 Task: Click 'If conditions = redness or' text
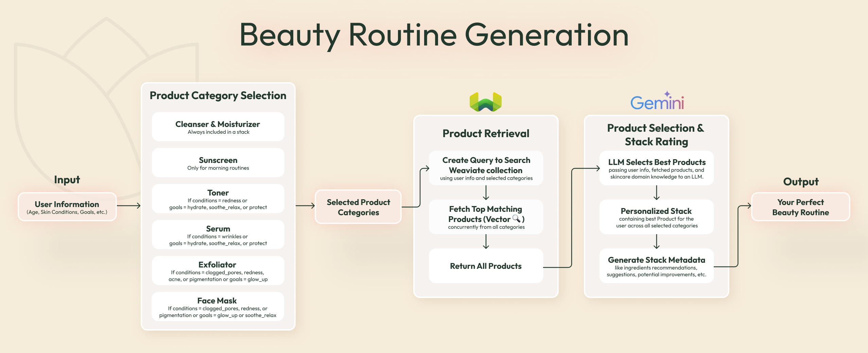pyautogui.click(x=218, y=201)
